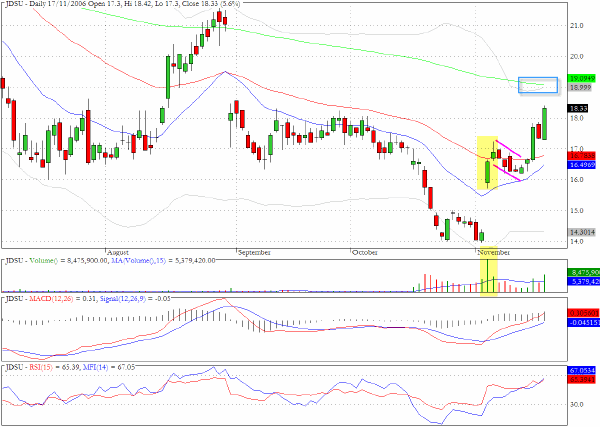The width and height of the screenshot is (600, 427).
Task: Select the black 18.33 last close tag
Action: (x=578, y=109)
